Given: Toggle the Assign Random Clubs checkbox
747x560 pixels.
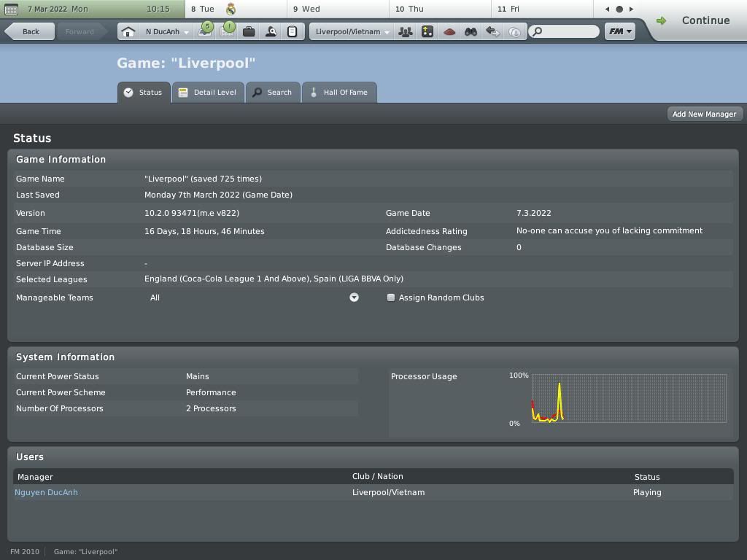Looking at the screenshot, I should coord(391,297).
